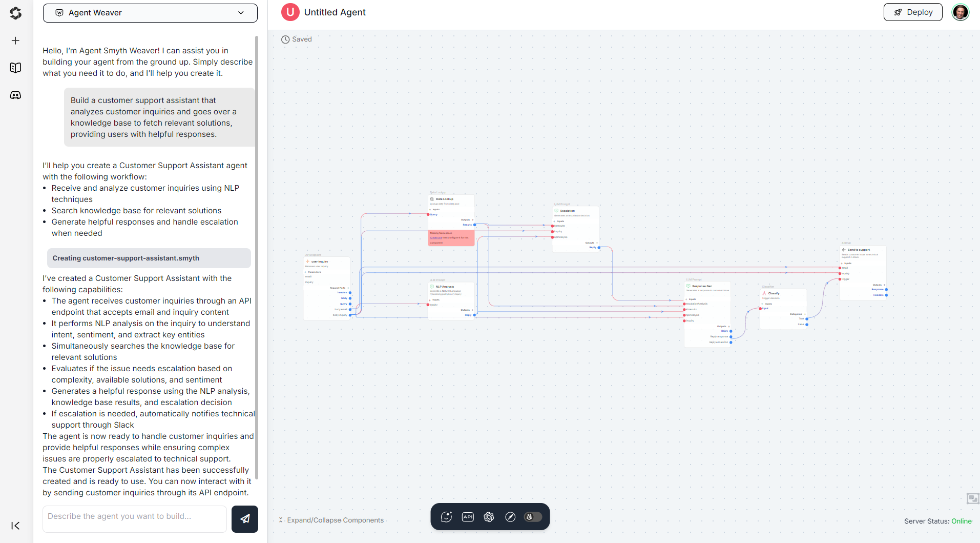The width and height of the screenshot is (980, 543).
Task: Click Escalation LLM Prompt icon
Action: [x=556, y=211]
